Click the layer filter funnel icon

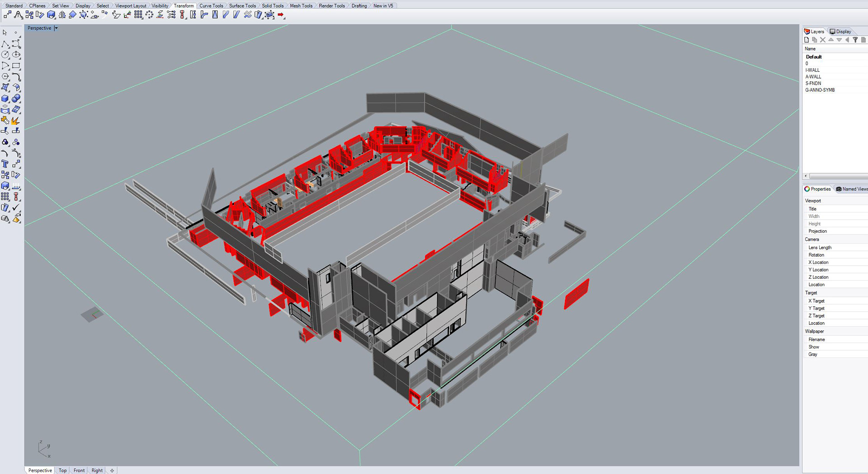(855, 40)
